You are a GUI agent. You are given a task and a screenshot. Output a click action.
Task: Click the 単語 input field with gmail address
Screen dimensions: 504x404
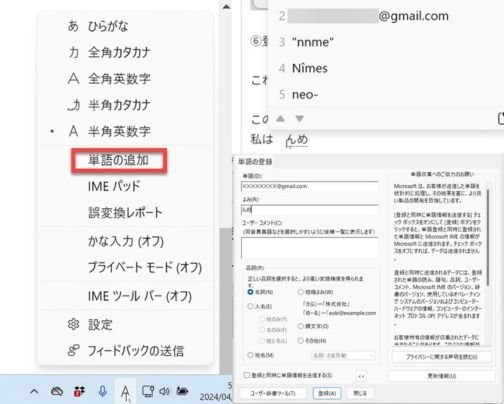coord(309,186)
